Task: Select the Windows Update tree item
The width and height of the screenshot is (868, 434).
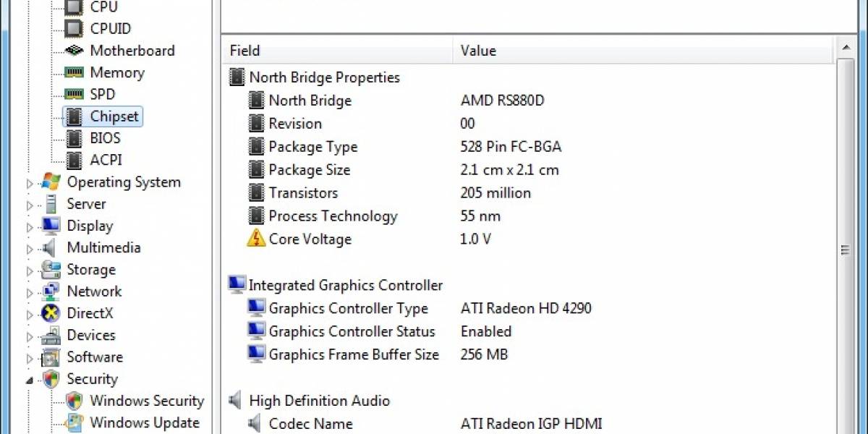Action: (145, 422)
